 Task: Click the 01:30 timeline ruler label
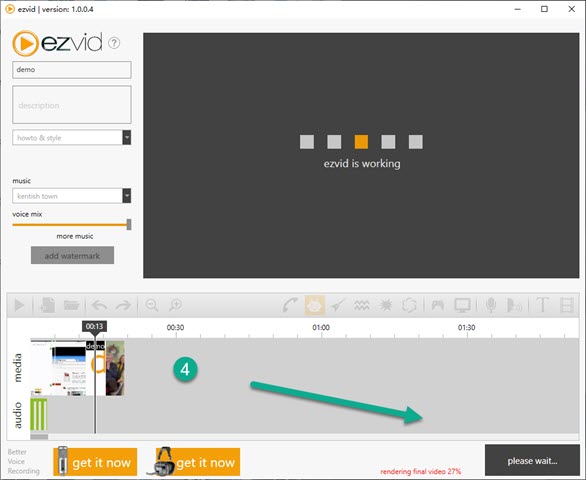point(466,327)
